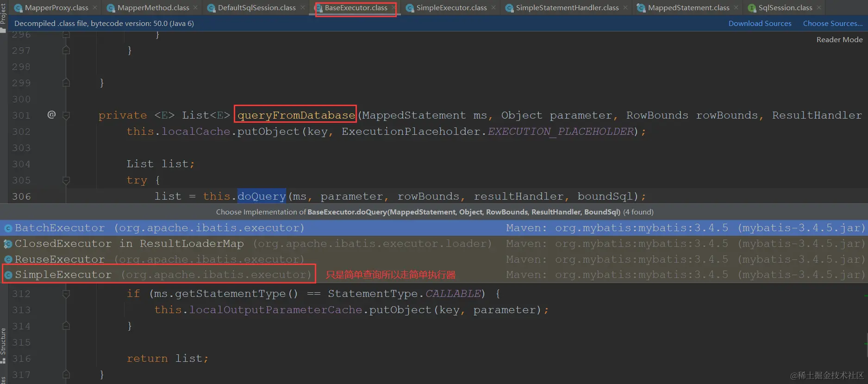
Task: Switch to the MapperProxy.class tab
Action: pyautogui.click(x=56, y=8)
